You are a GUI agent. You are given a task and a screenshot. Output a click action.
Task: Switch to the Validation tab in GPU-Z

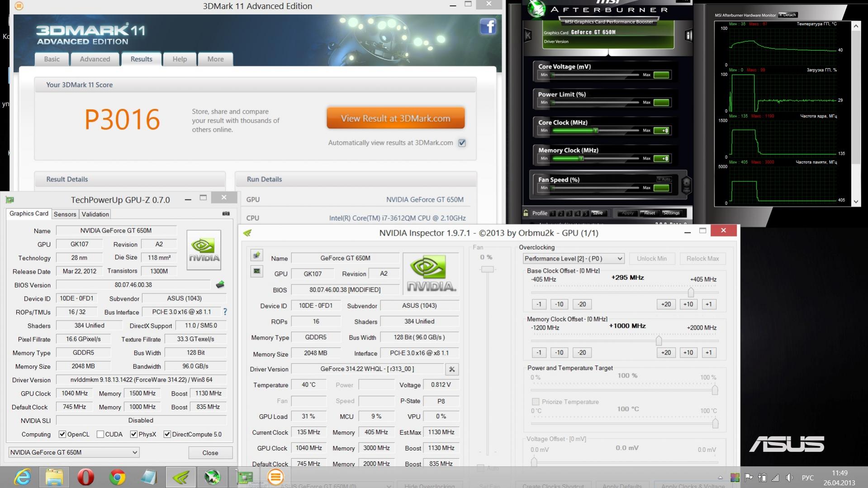(x=95, y=214)
